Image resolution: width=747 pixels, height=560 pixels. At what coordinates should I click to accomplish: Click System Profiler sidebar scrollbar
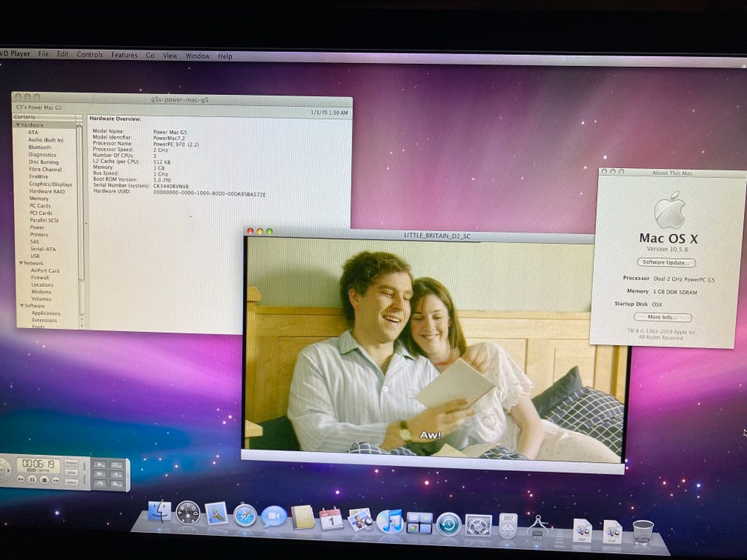coord(80,202)
